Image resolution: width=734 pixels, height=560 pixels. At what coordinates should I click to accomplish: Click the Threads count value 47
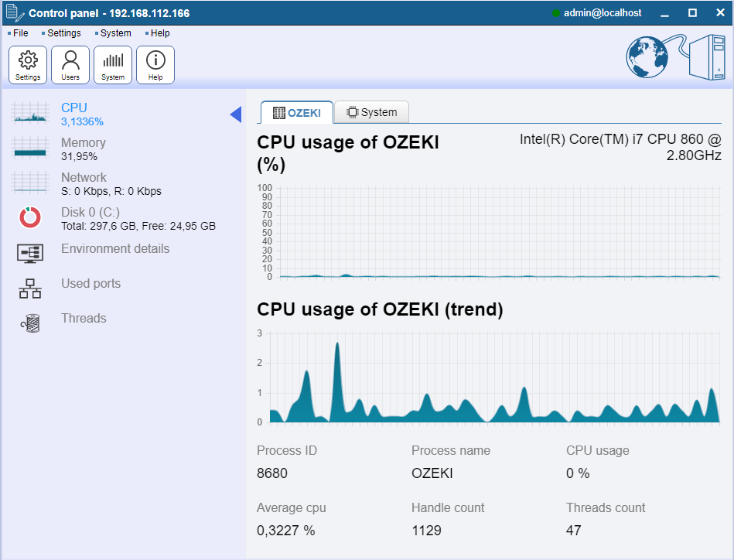point(574,531)
